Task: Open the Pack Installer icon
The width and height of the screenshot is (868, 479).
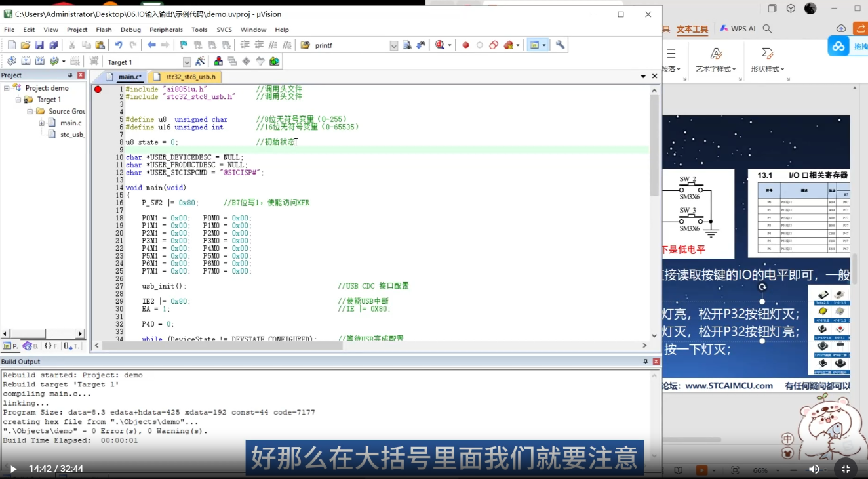Action: coord(274,61)
